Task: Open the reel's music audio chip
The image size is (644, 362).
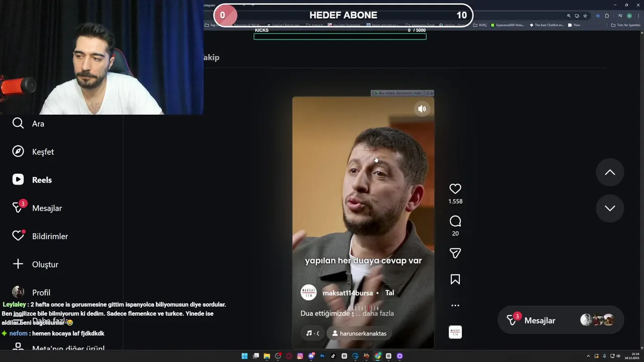Action: coord(312,333)
